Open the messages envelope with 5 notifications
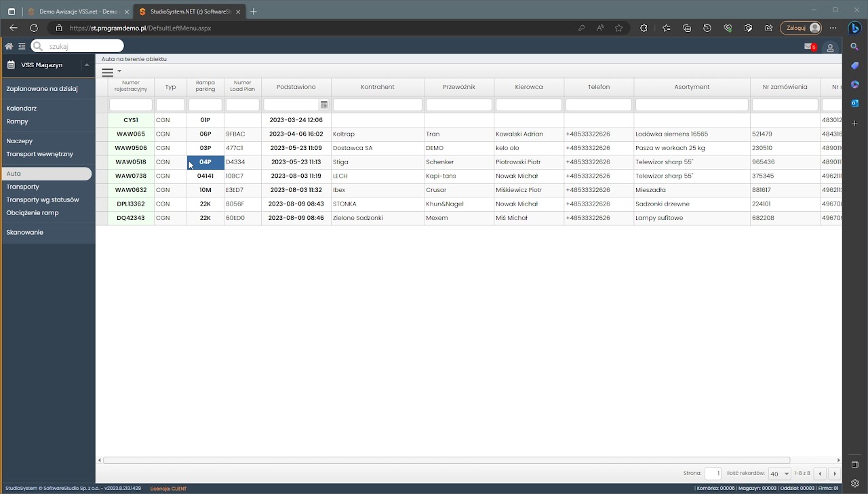The image size is (868, 494). 809,46
